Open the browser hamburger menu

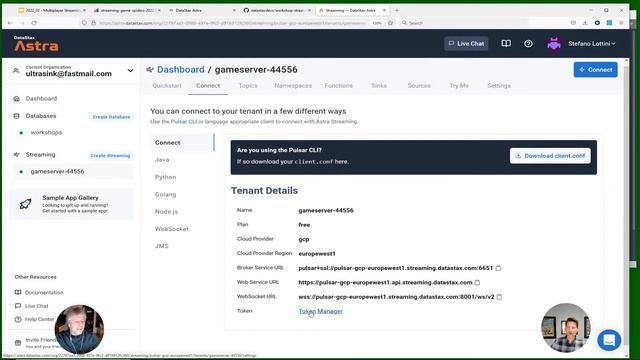[621, 23]
